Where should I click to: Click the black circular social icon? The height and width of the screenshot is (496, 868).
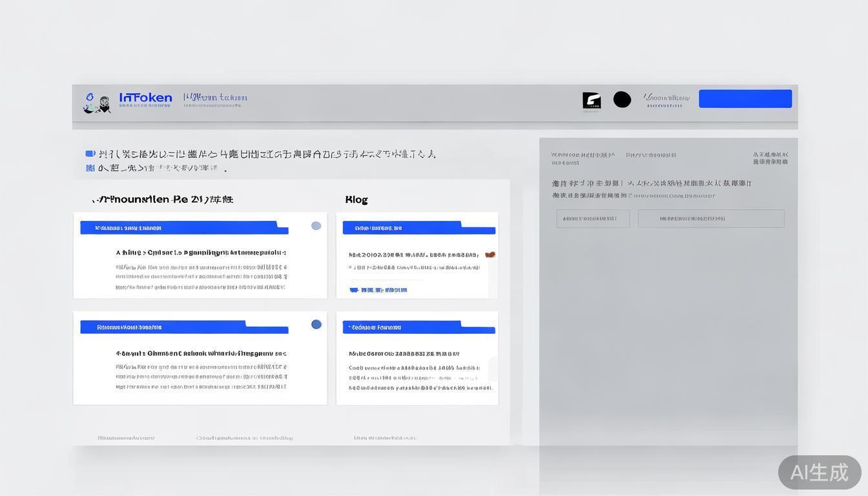(621, 99)
